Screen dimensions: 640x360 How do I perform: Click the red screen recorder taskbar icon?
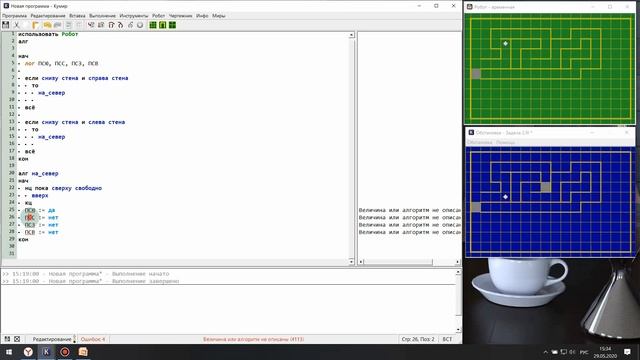(x=64, y=351)
